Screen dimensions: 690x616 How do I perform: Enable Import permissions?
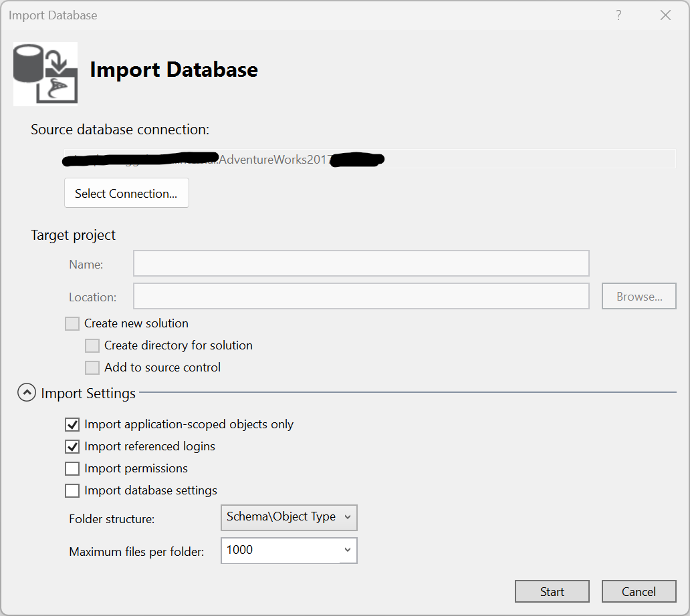coord(72,468)
